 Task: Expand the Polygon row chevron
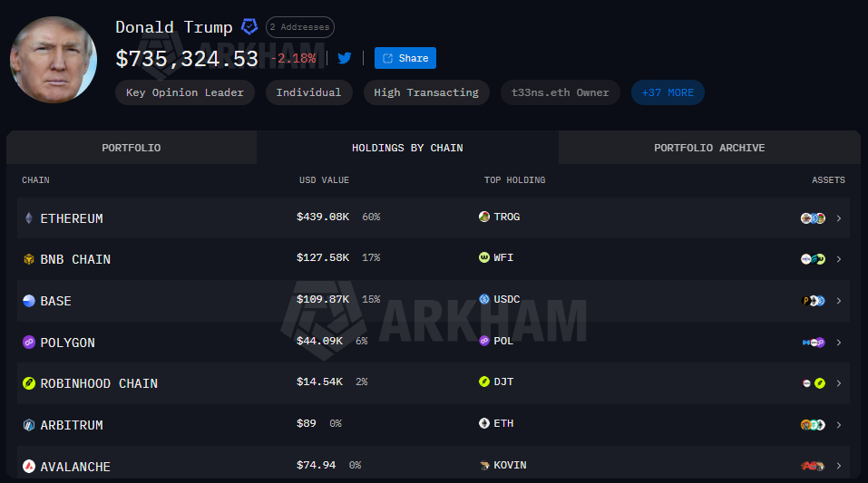point(839,343)
